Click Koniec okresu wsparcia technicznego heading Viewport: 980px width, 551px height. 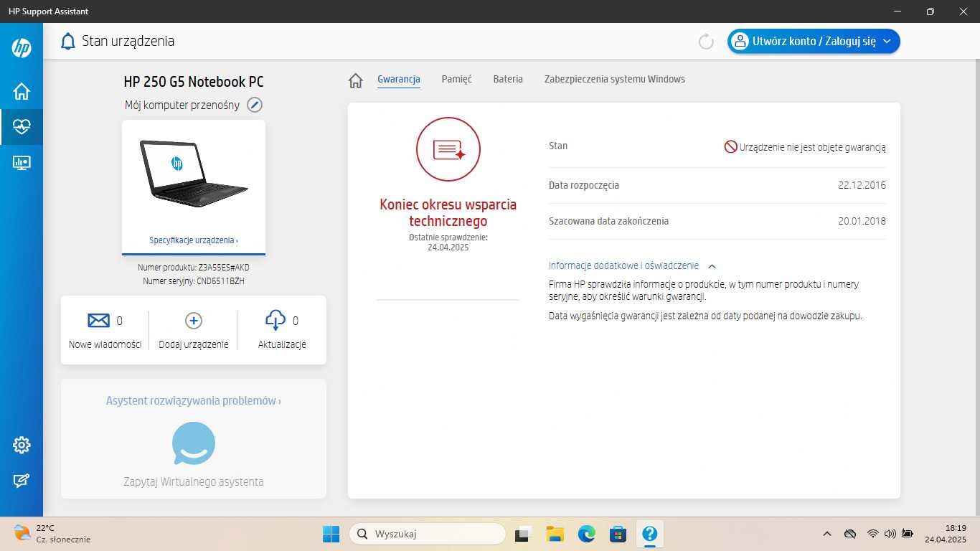448,213
